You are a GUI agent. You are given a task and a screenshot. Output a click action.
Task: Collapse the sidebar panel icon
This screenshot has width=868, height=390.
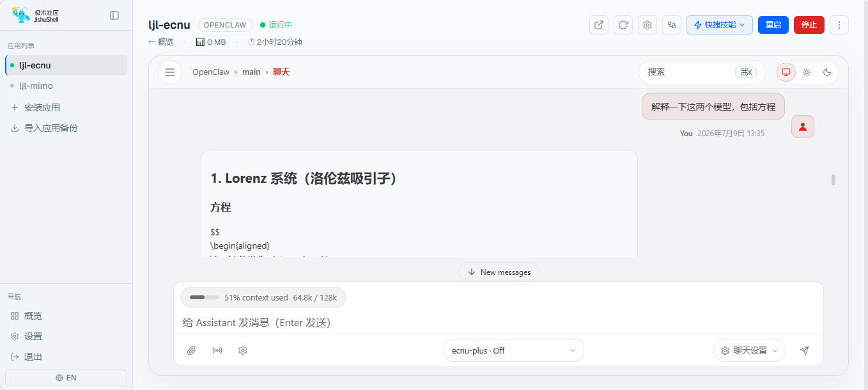pos(114,15)
